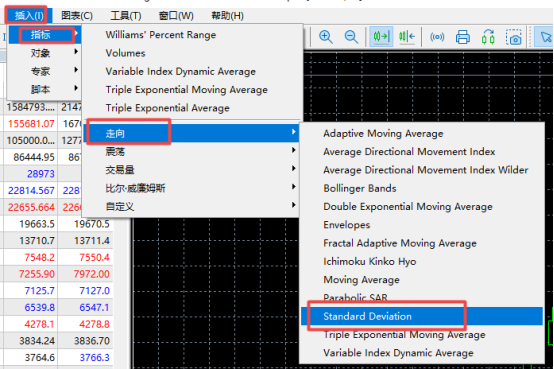Select Triple Exponential Moving Average in trend submenu
The image size is (554, 369).
(404, 335)
